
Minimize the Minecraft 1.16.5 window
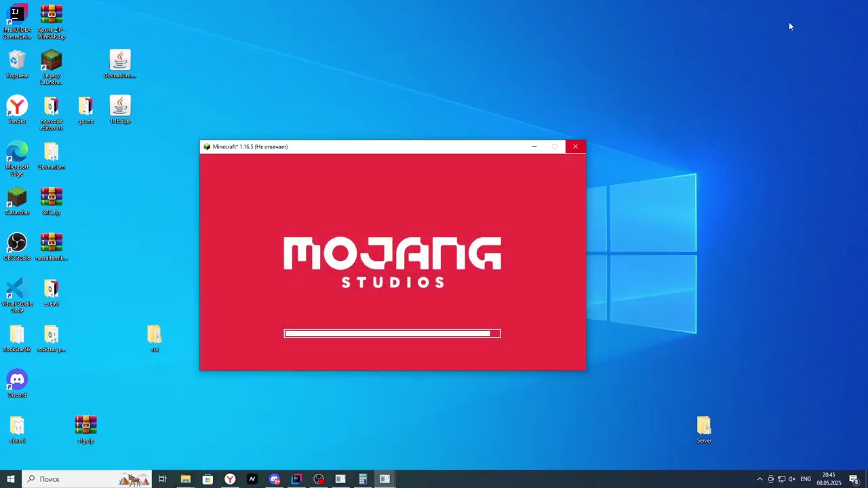[534, 146]
